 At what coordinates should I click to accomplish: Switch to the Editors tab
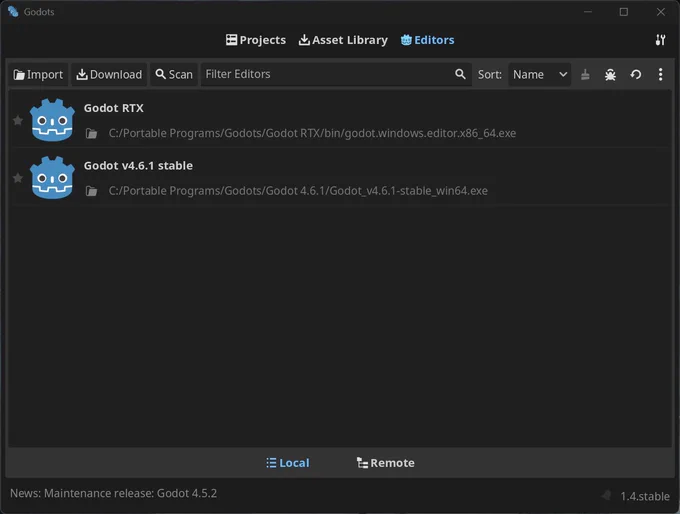[427, 40]
